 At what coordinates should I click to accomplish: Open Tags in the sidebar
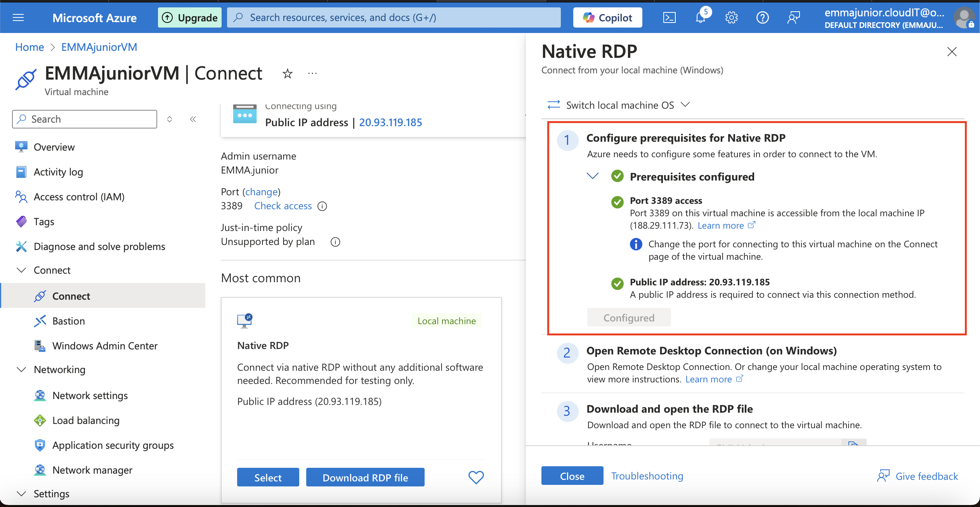tap(44, 222)
